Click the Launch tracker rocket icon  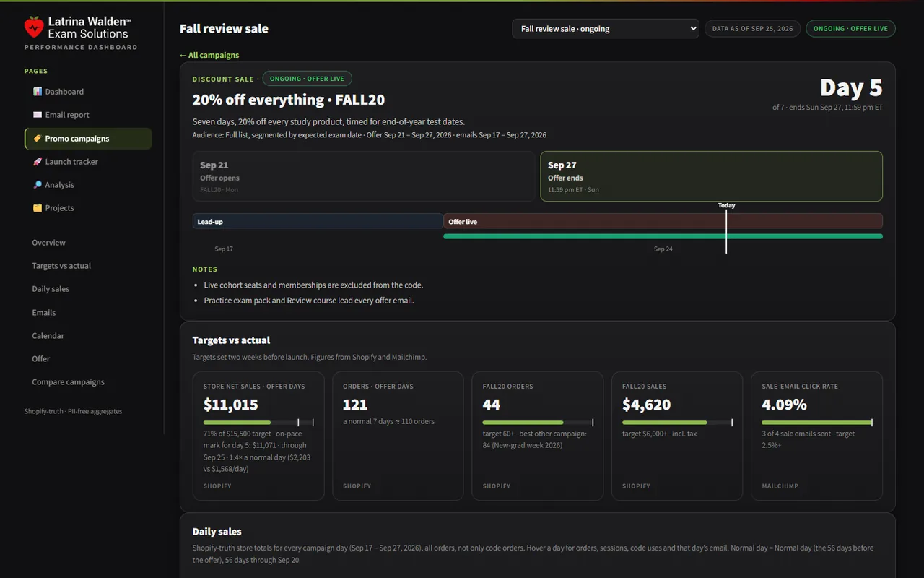pos(38,162)
